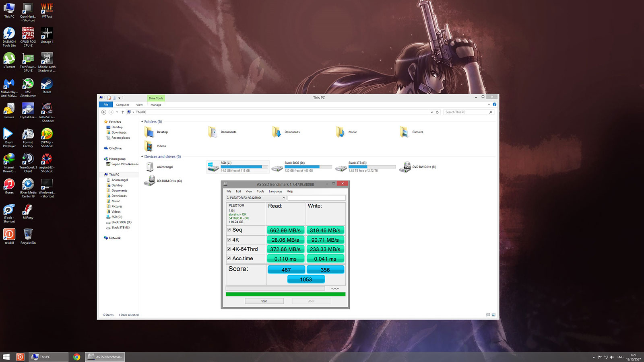The height and width of the screenshot is (362, 644).
Task: Select the Recycle Bin on the desktop
Action: pyautogui.click(x=28, y=237)
